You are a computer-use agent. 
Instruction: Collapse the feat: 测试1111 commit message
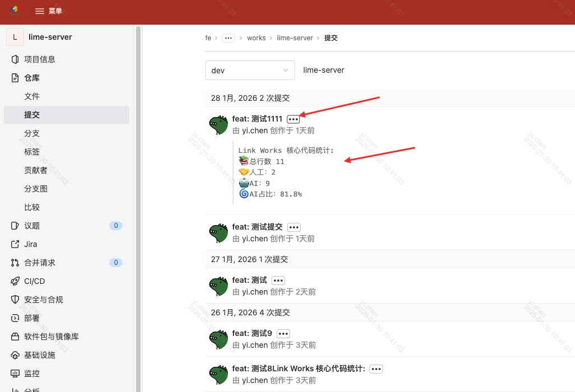pyautogui.click(x=293, y=119)
